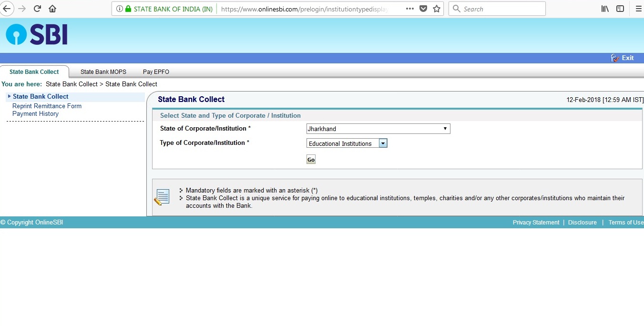644x326 pixels.
Task: Click 'Mandatory fields are marked with an asterisk' note
Action: 252,191
